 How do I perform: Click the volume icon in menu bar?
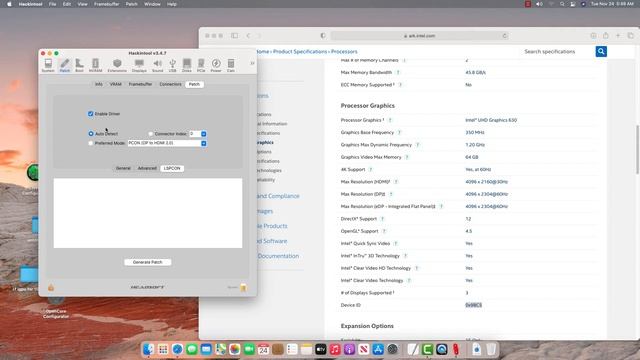(539, 4)
